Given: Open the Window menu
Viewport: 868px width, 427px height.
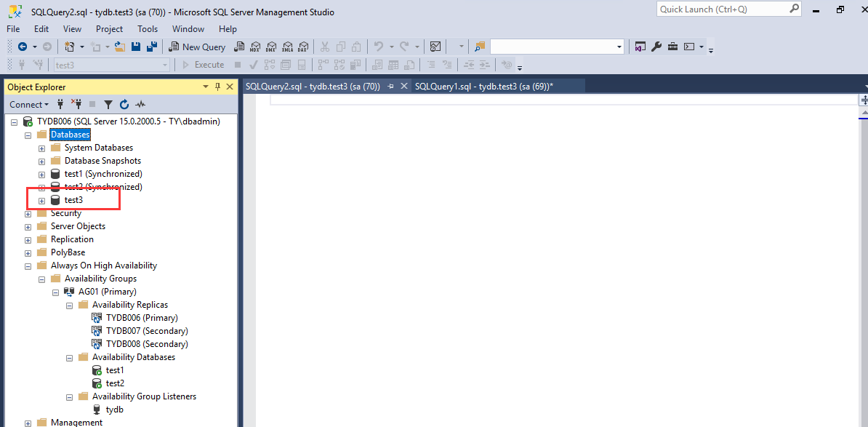Looking at the screenshot, I should pyautogui.click(x=188, y=29).
